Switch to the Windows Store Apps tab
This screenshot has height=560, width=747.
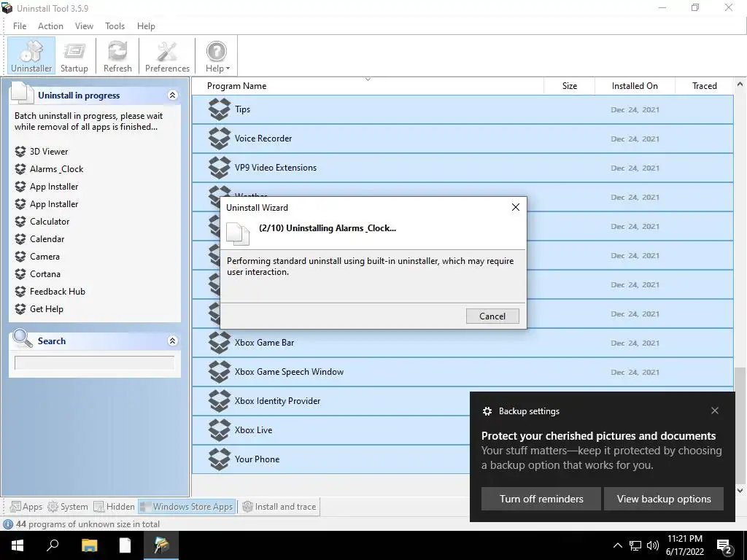[187, 507]
